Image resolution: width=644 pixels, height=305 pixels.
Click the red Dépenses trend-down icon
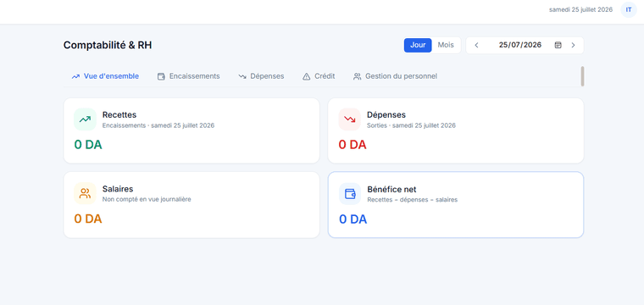pos(349,119)
